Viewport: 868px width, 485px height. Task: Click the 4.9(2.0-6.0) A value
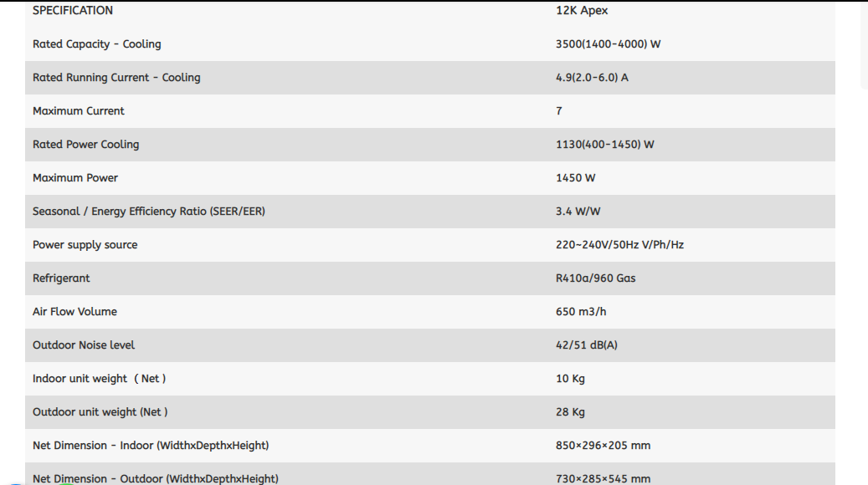pyautogui.click(x=592, y=78)
